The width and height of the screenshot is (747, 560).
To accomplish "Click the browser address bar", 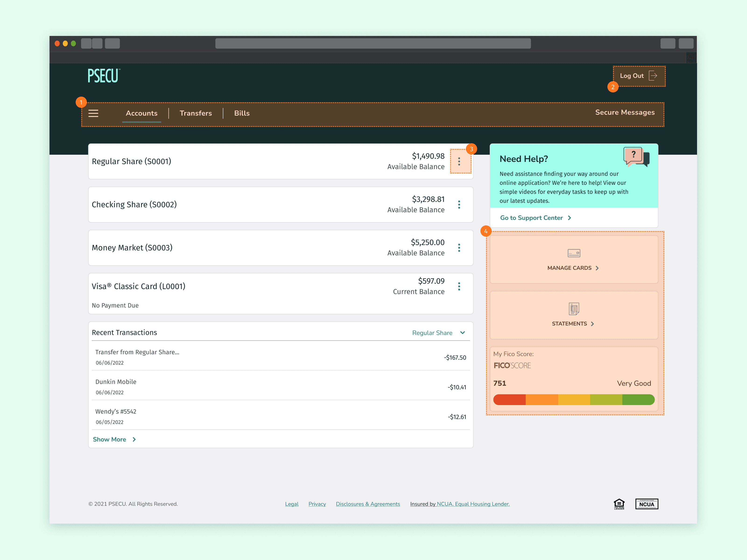I will click(x=373, y=44).
